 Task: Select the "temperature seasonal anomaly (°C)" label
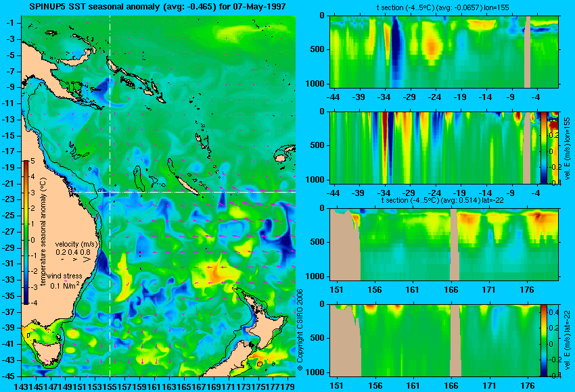click(44, 232)
